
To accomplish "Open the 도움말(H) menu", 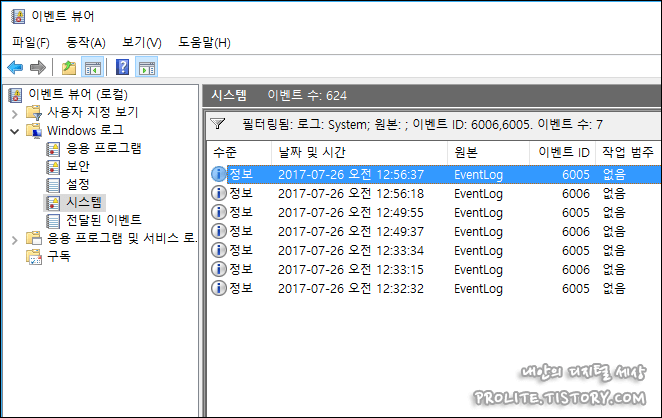I will (204, 43).
